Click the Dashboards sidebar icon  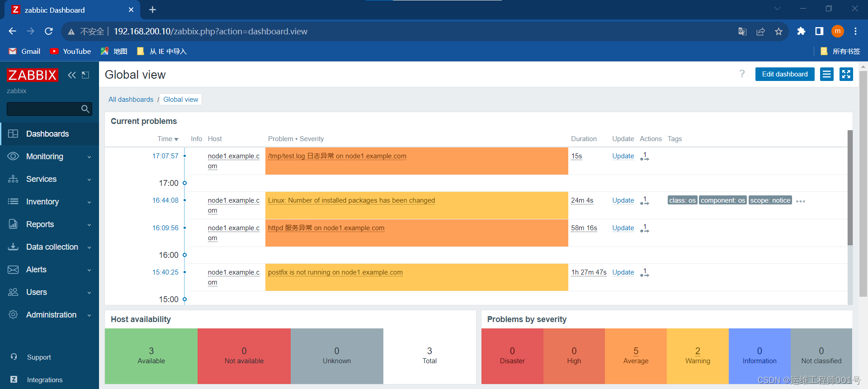[x=13, y=134]
